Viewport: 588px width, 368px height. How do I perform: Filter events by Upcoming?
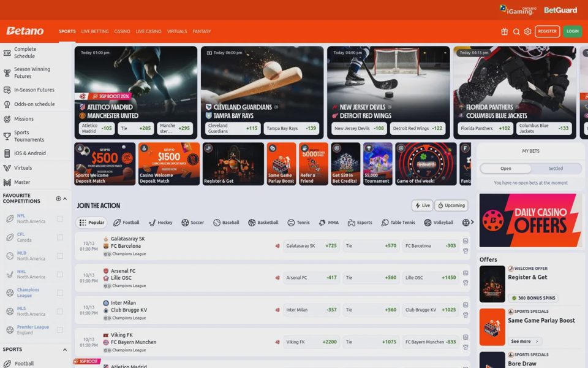pos(451,205)
